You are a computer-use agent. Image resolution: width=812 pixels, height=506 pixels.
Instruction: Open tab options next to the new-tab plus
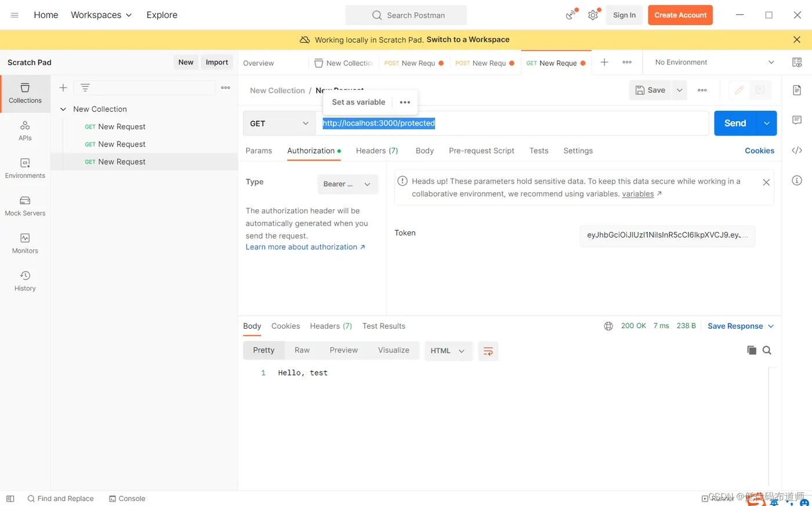pos(627,62)
